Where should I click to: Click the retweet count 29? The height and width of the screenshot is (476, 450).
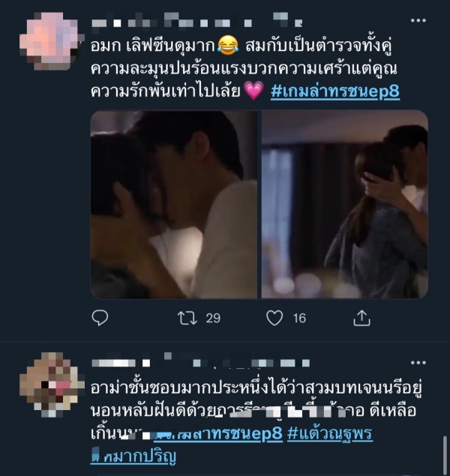tap(213, 318)
